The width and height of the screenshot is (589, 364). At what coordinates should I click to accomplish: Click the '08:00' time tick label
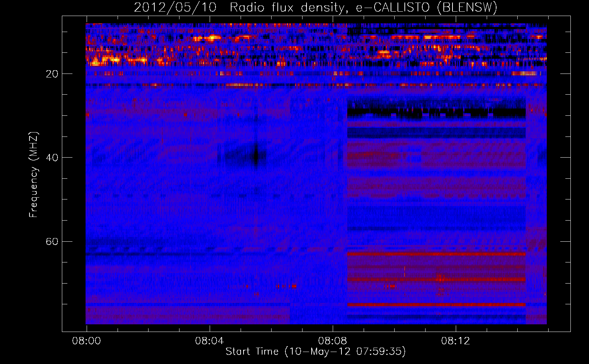[x=86, y=341]
